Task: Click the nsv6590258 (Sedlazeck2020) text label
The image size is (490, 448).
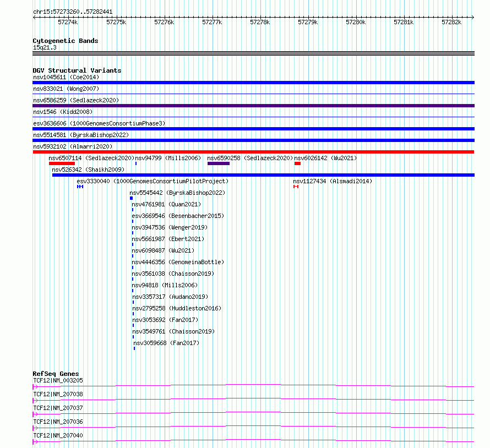Action: (x=250, y=158)
